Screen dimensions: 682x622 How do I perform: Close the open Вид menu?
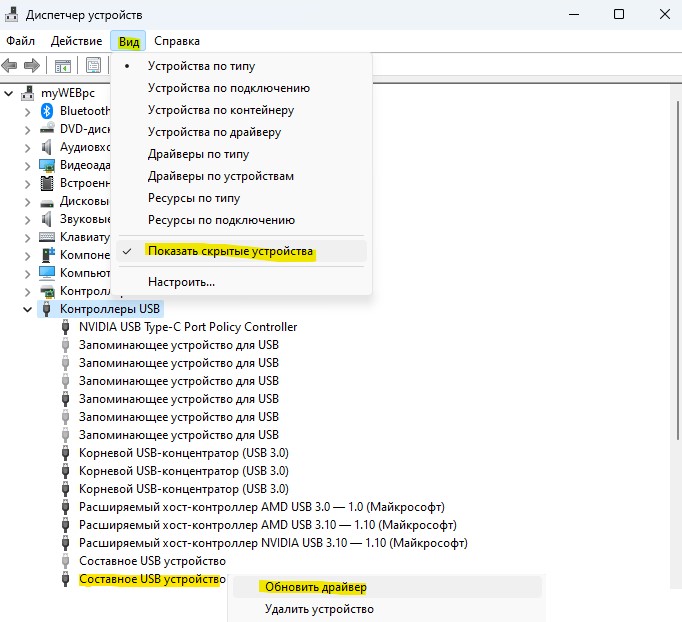128,41
